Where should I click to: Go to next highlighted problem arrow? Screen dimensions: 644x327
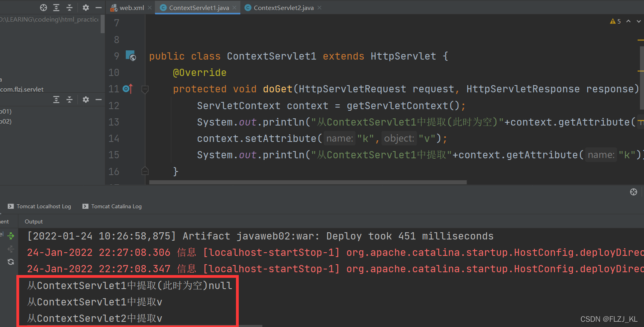pyautogui.click(x=639, y=21)
